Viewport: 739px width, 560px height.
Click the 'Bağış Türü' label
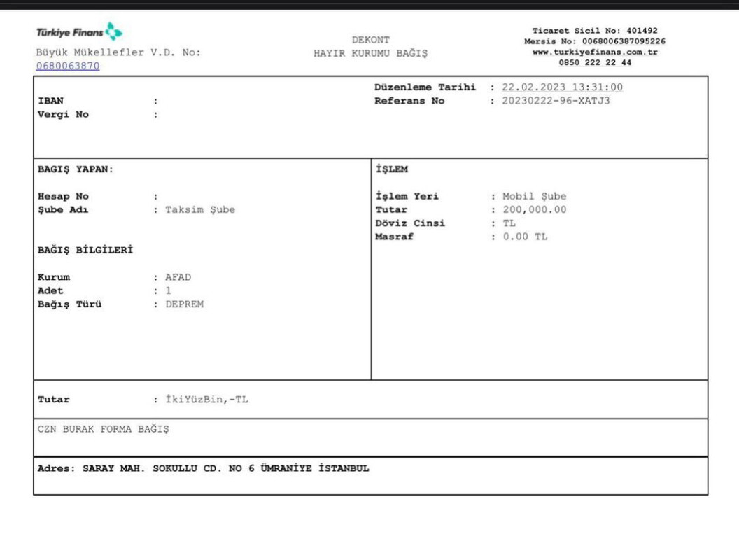click(x=70, y=304)
